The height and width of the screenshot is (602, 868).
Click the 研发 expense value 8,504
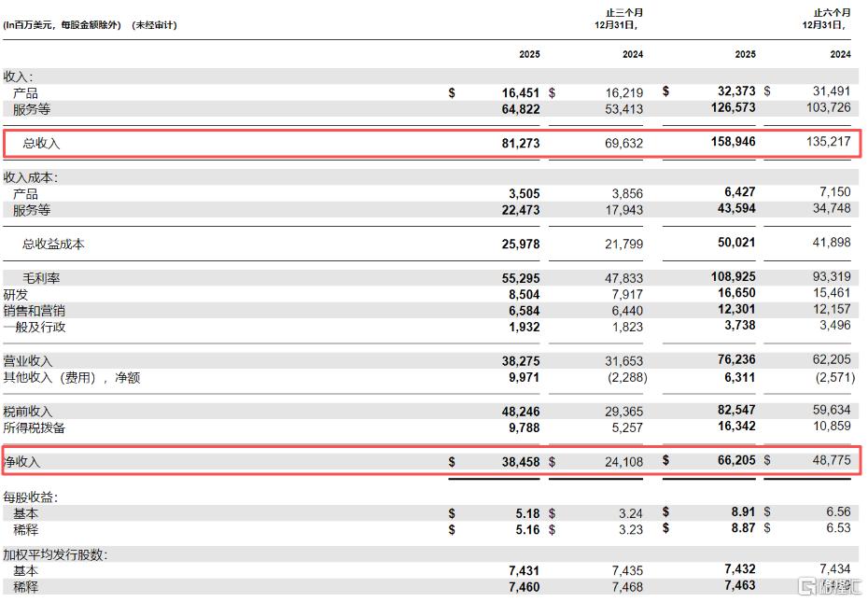pyautogui.click(x=524, y=294)
